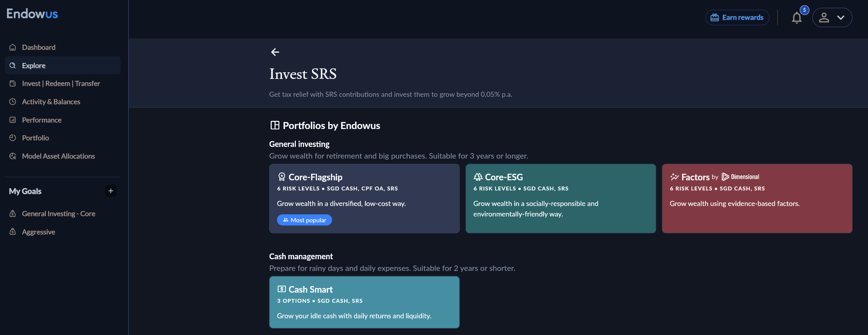This screenshot has height=335, width=868.
Task: Open Activity & Balances via its clock icon
Action: [x=13, y=101]
